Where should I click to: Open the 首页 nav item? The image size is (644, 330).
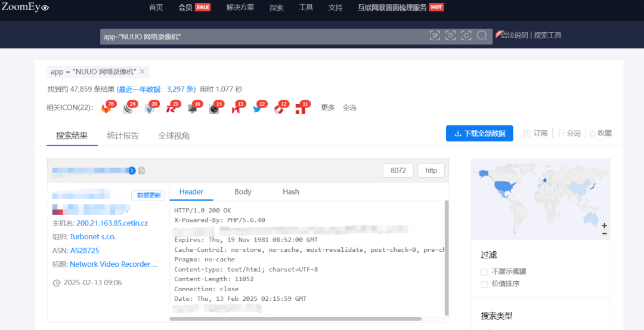(156, 7)
